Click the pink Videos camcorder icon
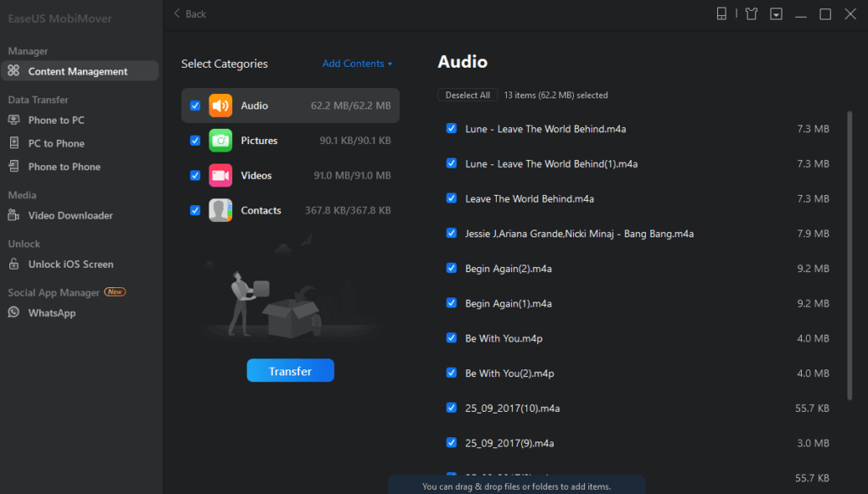This screenshot has height=494, width=868. 220,175
